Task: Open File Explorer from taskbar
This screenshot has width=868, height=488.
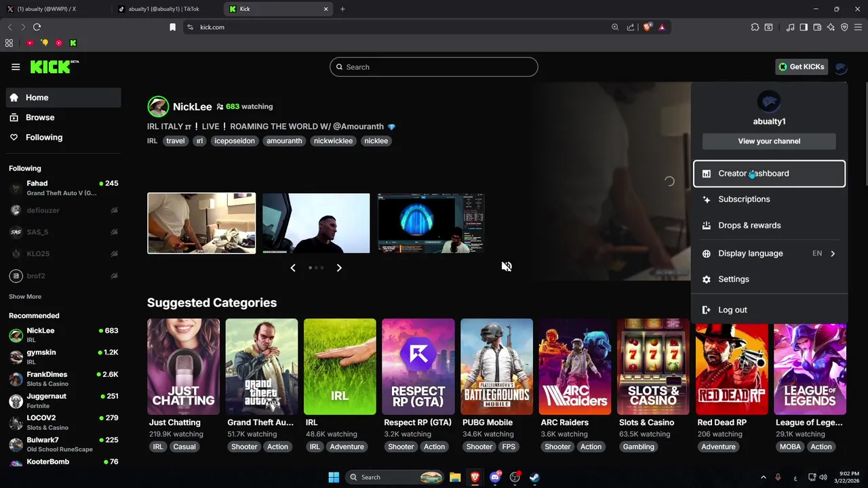Action: 455,477
